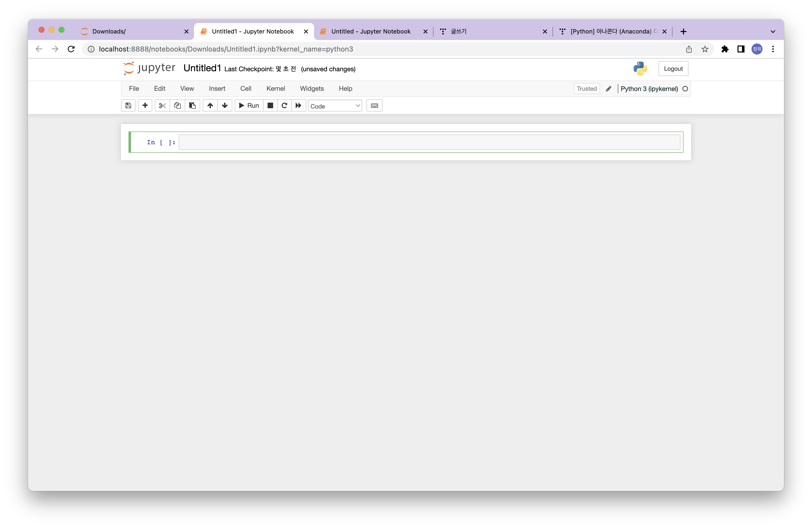This screenshot has height=528, width=812.
Task: Restart kernel and run all cells
Action: 298,105
